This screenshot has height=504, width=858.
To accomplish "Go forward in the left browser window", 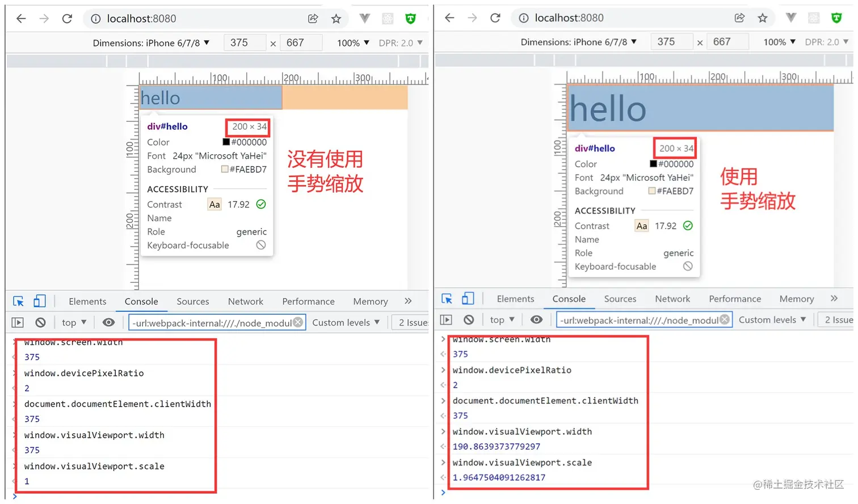I will click(x=44, y=19).
